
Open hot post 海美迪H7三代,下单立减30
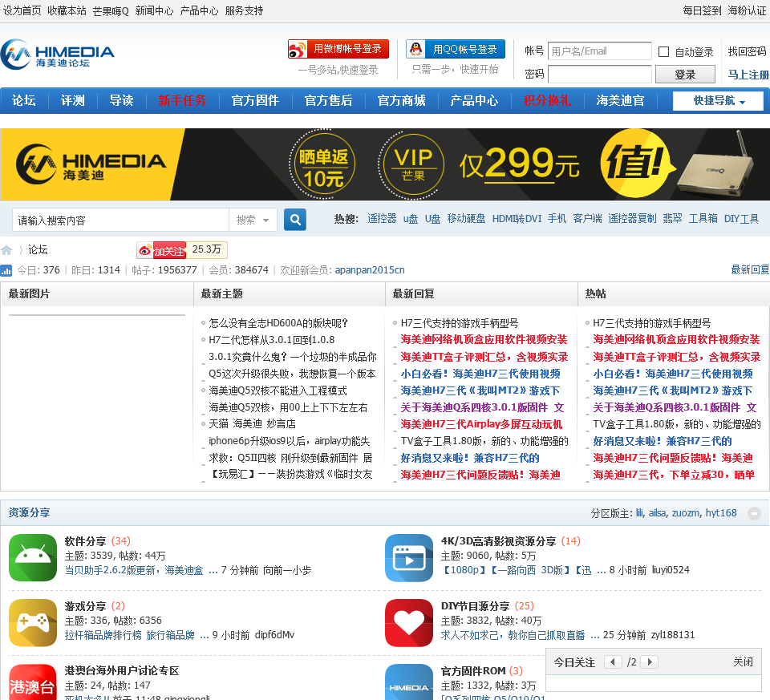(x=673, y=475)
